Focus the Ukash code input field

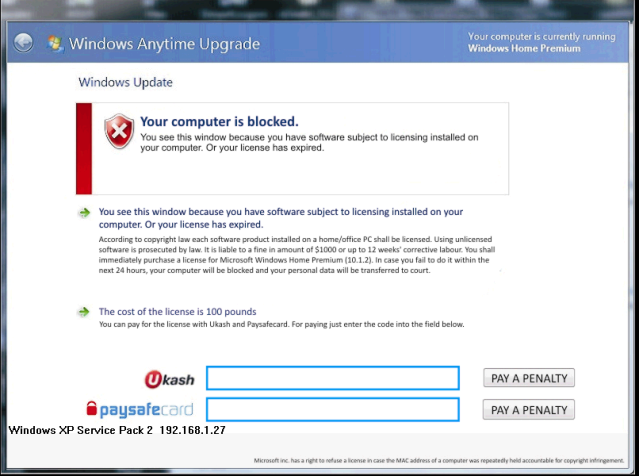[333, 378]
